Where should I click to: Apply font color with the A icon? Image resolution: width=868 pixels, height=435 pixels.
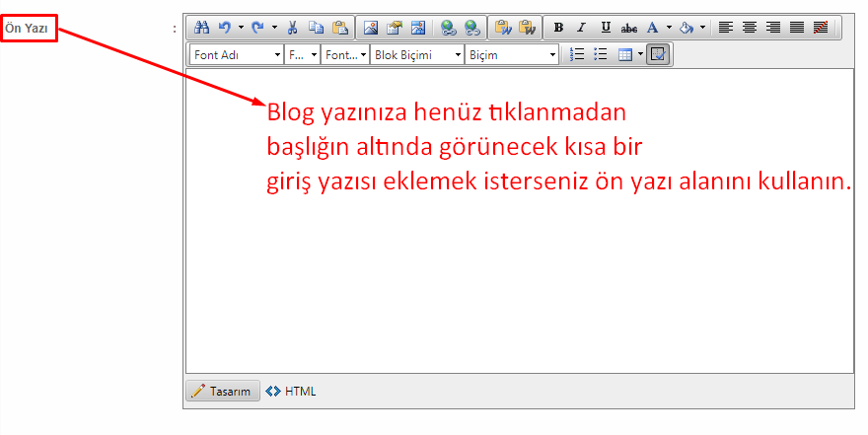click(653, 27)
